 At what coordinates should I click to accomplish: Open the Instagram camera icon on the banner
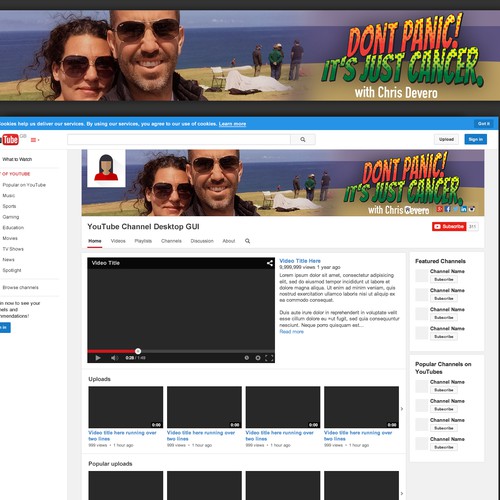tap(472, 209)
